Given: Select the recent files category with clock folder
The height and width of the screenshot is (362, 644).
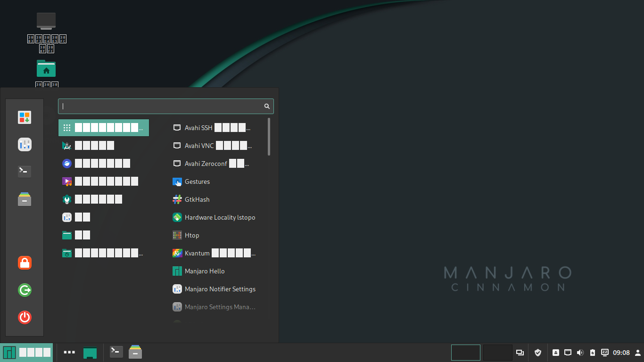Looking at the screenshot, I should point(104,253).
